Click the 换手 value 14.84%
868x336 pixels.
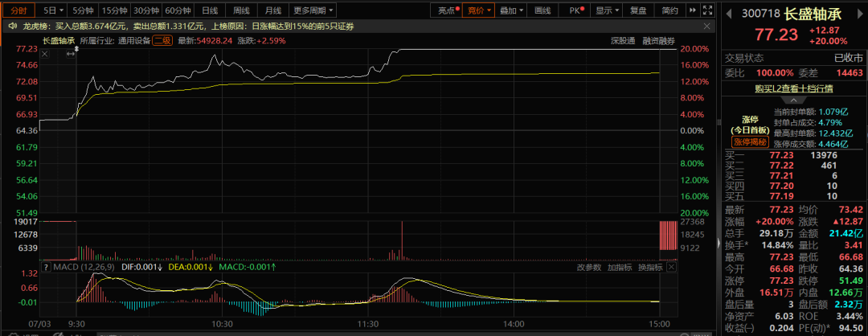[x=776, y=244]
